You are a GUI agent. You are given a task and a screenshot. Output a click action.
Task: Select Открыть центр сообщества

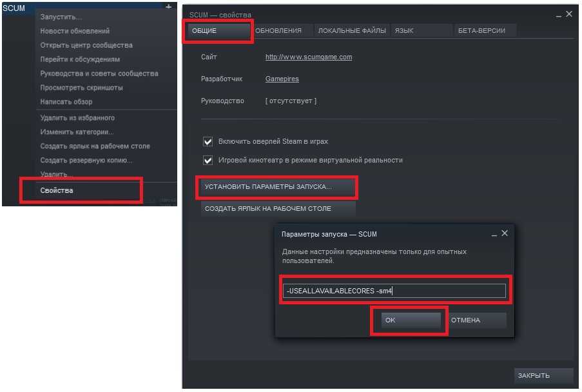(x=86, y=45)
